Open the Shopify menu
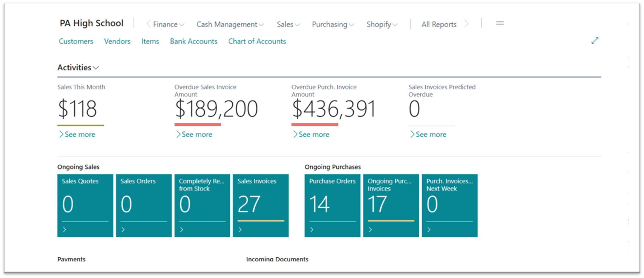This screenshot has width=644, height=278. pyautogui.click(x=382, y=24)
